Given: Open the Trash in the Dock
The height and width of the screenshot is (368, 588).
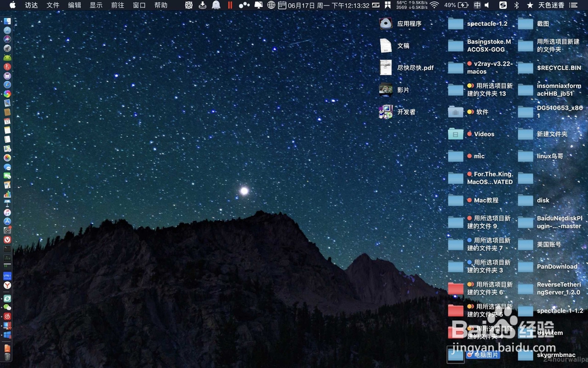Looking at the screenshot, I should click(7, 357).
